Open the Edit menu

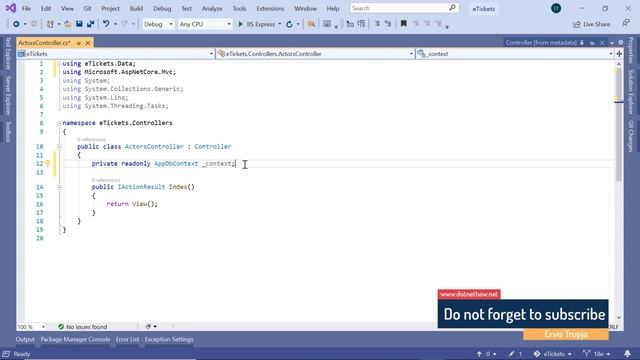(x=46, y=9)
